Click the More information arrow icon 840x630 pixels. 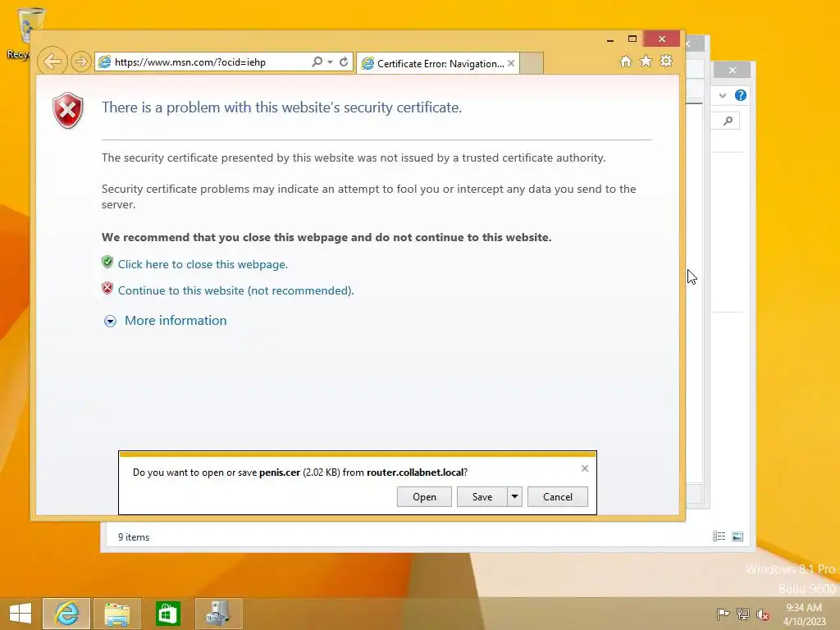pyautogui.click(x=110, y=321)
